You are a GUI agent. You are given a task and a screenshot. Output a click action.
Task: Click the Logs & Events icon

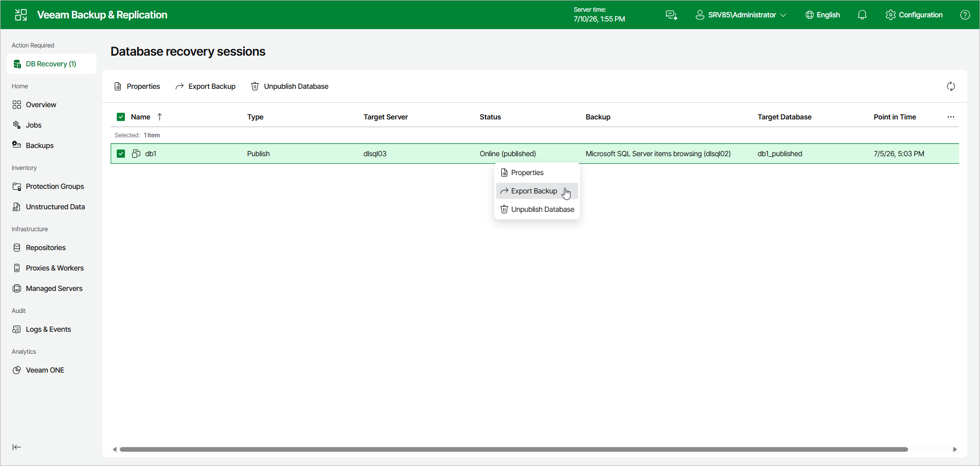pyautogui.click(x=17, y=329)
